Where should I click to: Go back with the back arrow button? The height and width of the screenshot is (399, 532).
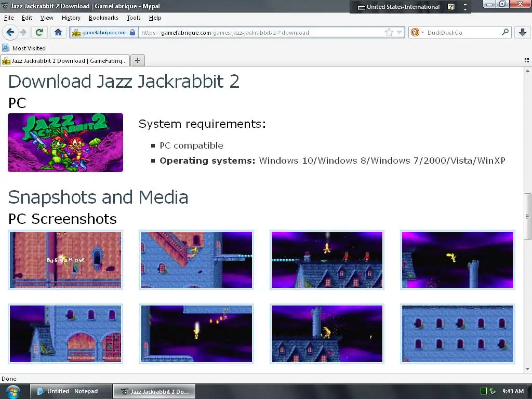pos(10,33)
